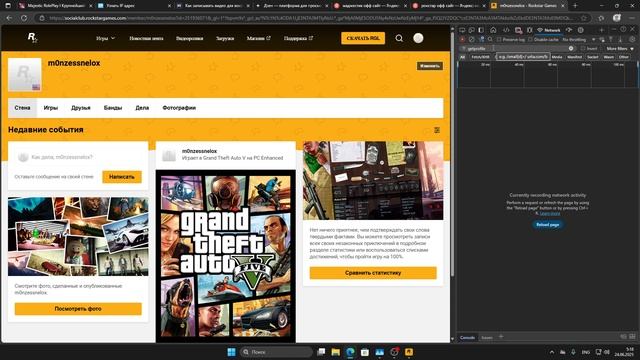Filter network requests by Media
The width and height of the screenshot is (640, 360).
click(557, 57)
